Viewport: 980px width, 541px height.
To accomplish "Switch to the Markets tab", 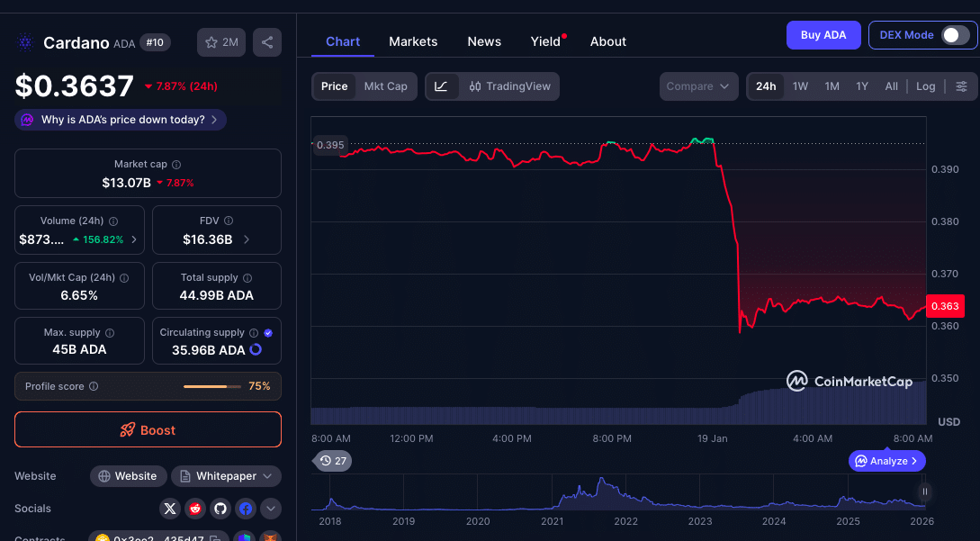I will (413, 41).
